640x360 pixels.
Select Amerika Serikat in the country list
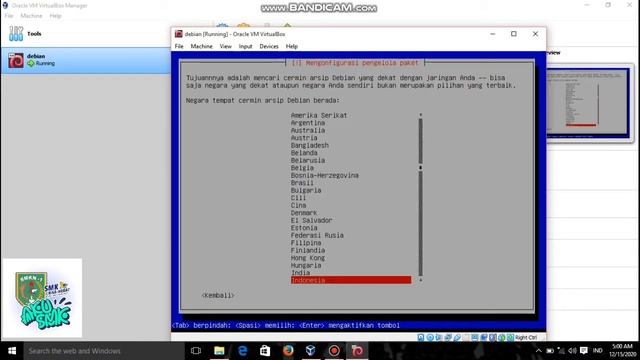[x=319, y=115]
